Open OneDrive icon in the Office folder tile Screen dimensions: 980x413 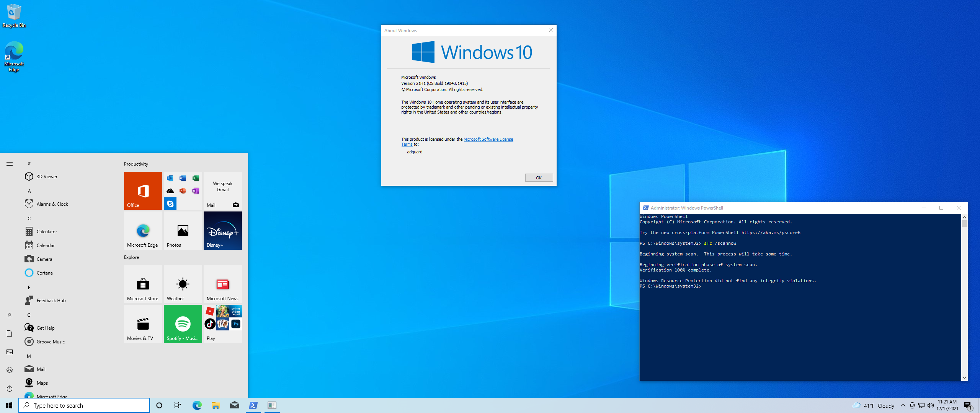(170, 191)
